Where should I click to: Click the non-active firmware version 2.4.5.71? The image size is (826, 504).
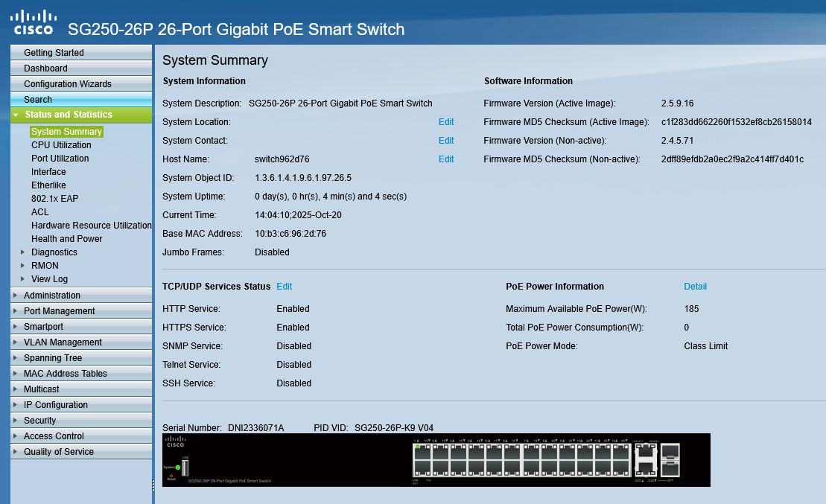[678, 141]
